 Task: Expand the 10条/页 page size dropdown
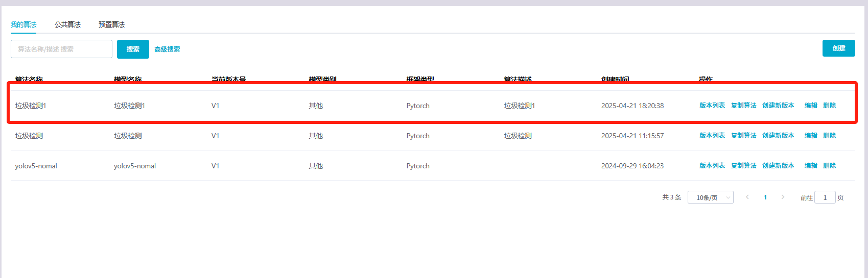710,197
